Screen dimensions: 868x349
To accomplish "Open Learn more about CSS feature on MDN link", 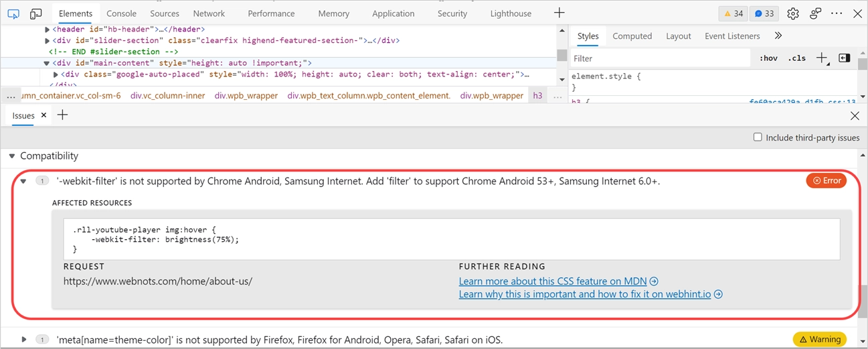I will click(558, 281).
